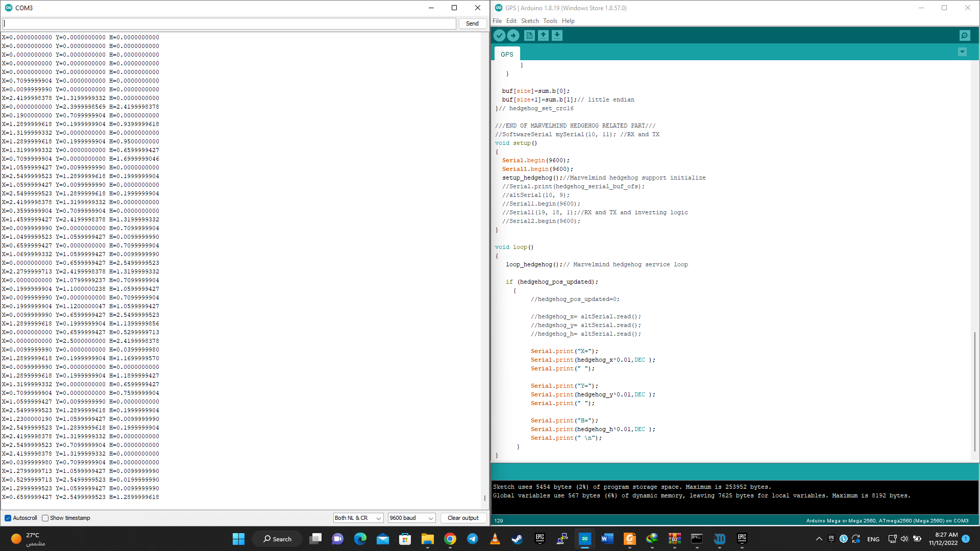Open the Serial Monitor magnifier icon

point(964,35)
